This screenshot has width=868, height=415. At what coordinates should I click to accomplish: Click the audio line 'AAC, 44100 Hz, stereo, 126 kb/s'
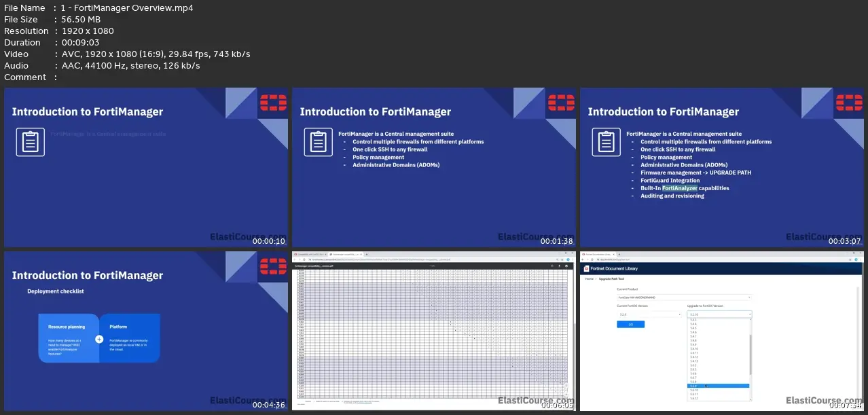point(130,66)
